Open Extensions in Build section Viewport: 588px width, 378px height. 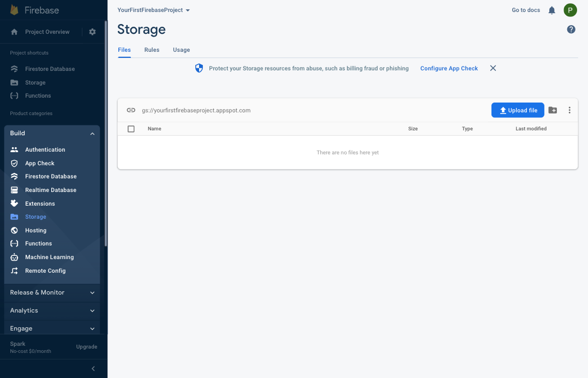(40, 203)
